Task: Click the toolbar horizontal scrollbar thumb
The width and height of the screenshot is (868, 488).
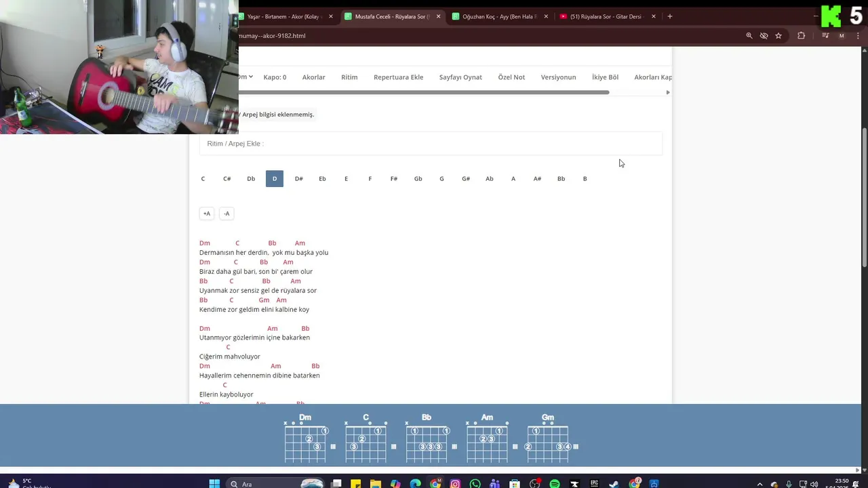Action: (x=424, y=92)
